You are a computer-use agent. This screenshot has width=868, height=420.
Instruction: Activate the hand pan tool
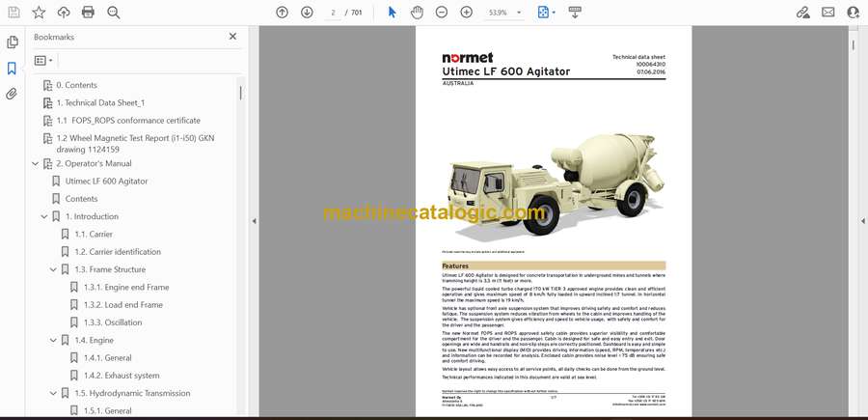pyautogui.click(x=417, y=13)
